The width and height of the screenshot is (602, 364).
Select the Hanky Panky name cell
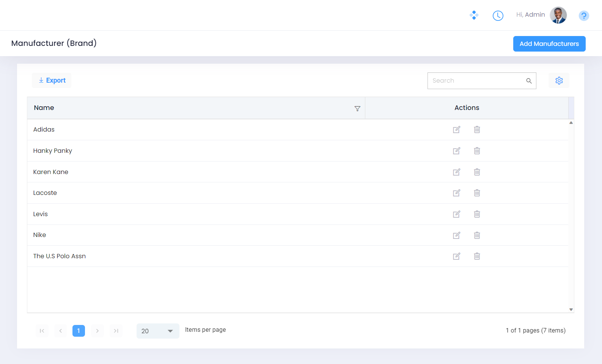pos(196,151)
